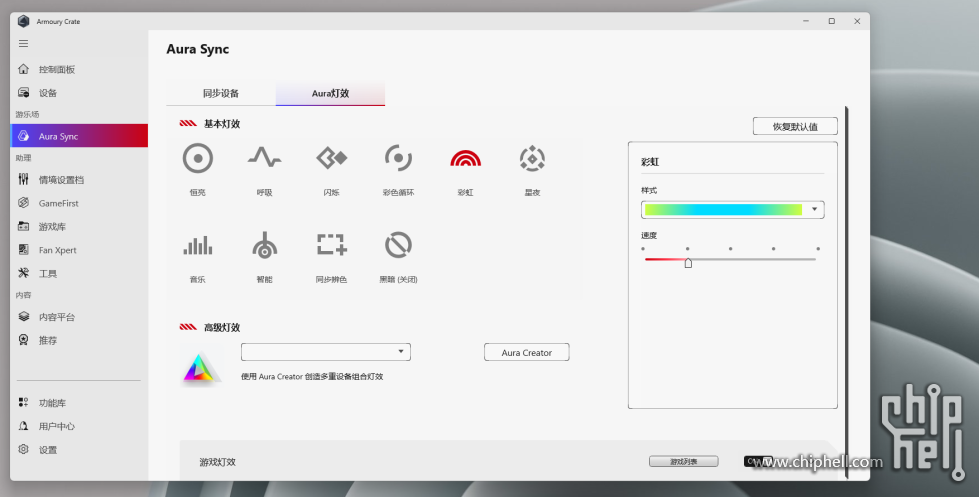Image resolution: width=979 pixels, height=497 pixels.
Task: Open Aura Sync in the sidebar
Action: tap(79, 136)
